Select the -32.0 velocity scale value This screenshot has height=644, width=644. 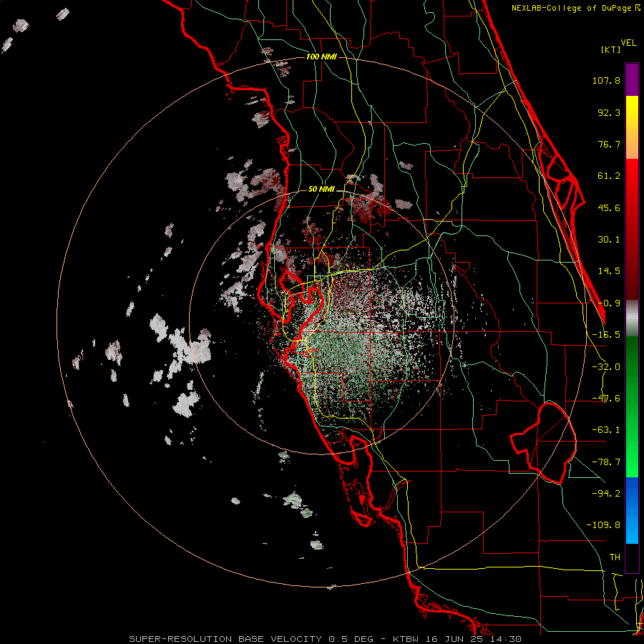606,367
